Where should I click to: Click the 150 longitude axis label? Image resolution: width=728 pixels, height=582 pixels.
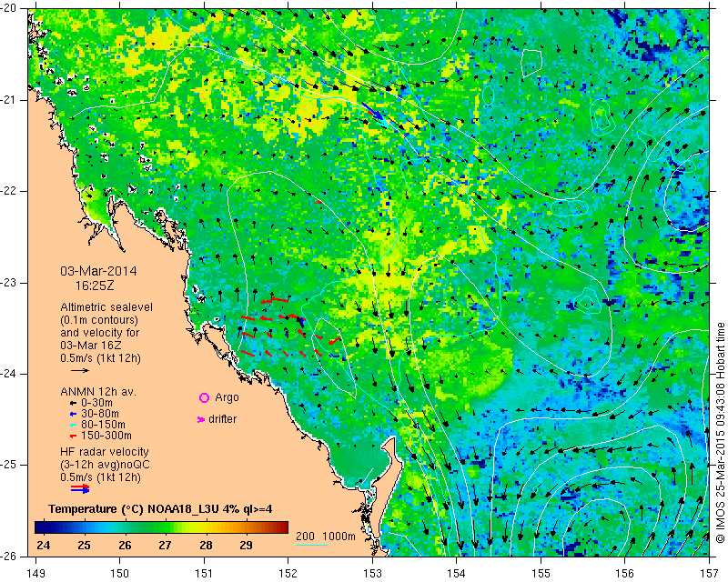[x=120, y=574]
